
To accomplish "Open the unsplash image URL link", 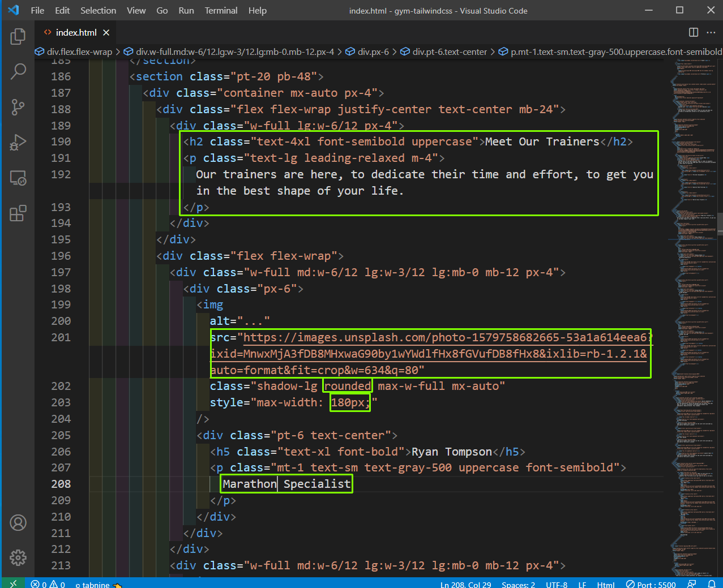I will tap(431, 354).
